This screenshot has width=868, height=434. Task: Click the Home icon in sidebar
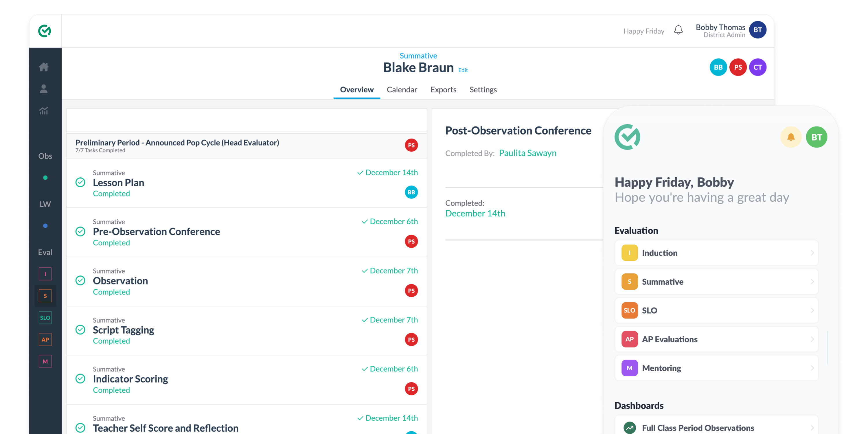click(43, 67)
